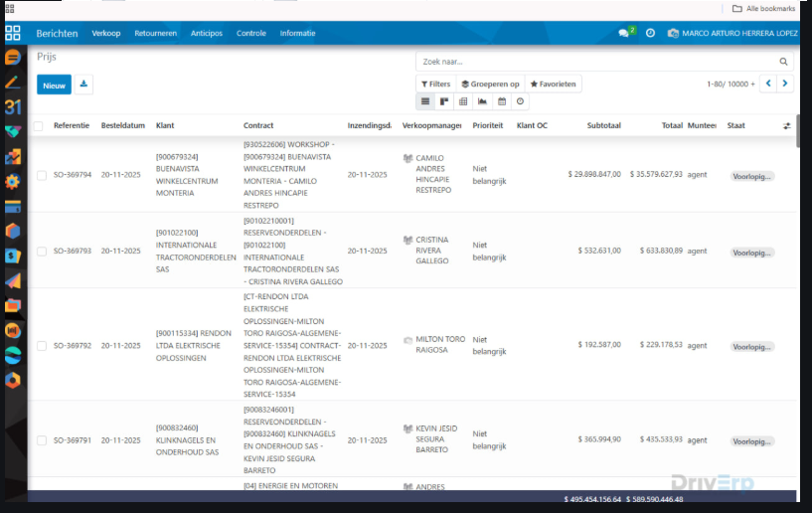This screenshot has width=812, height=513.
Task: Expand the Filters dropdown
Action: pos(435,85)
